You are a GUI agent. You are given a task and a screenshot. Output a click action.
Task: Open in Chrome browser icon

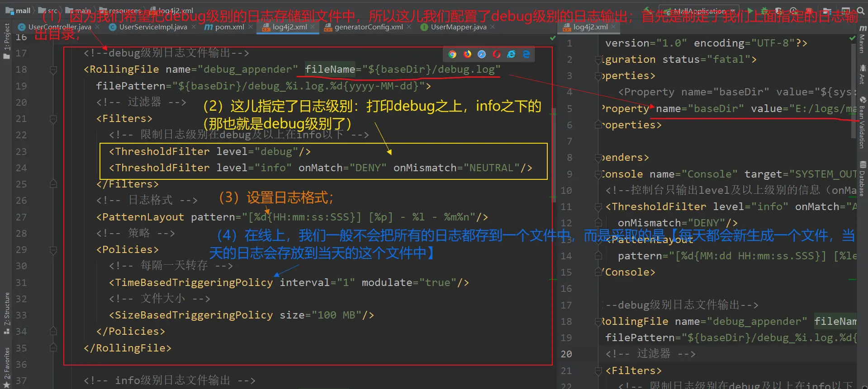[452, 54]
